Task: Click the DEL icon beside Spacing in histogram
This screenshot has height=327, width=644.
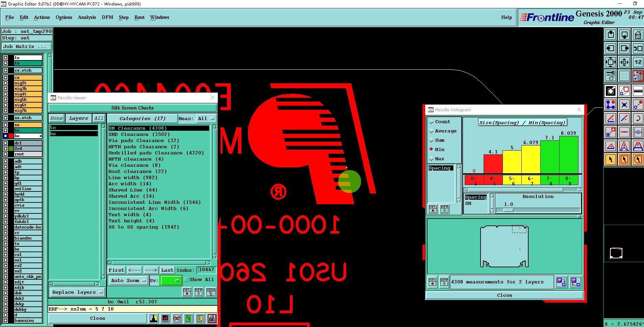Action: click(433, 209)
